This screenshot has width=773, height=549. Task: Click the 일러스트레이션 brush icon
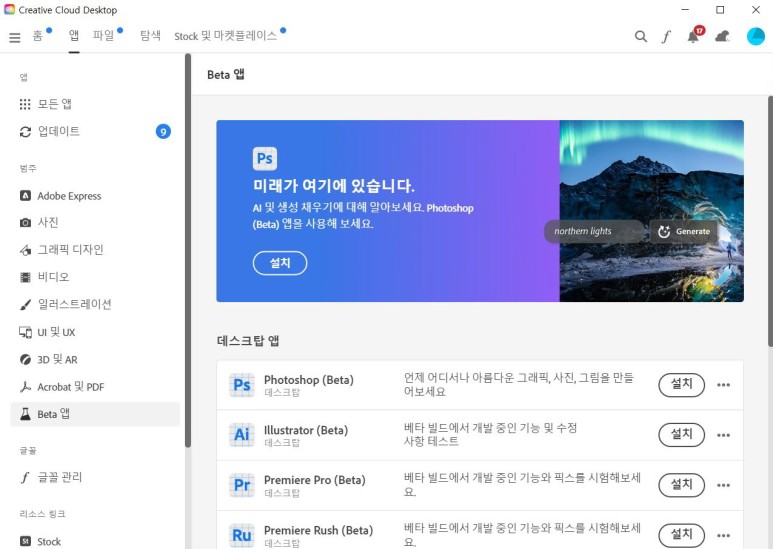click(25, 305)
